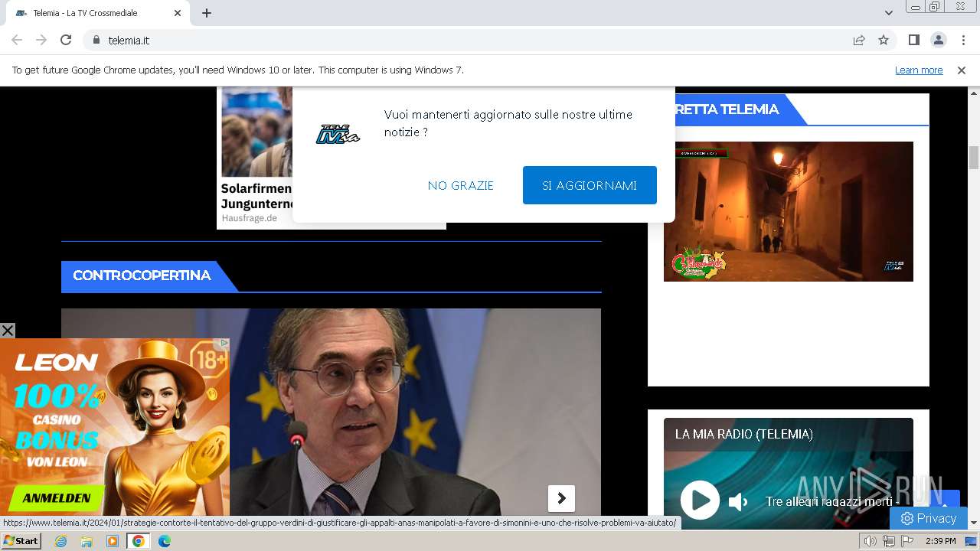This screenshot has width=980, height=551.
Task: Share this page icon in address bar
Action: pyautogui.click(x=859, y=41)
